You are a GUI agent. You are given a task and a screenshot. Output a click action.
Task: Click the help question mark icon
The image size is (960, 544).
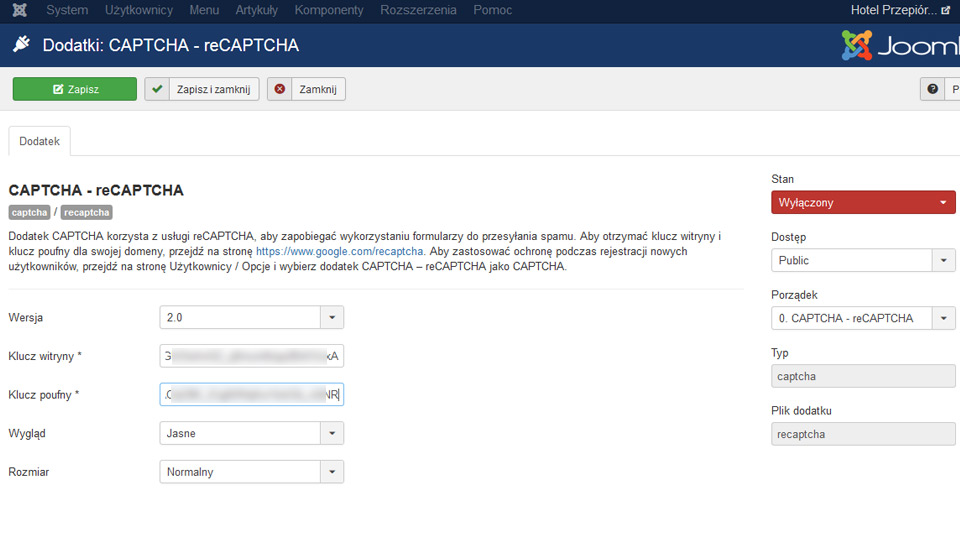(x=932, y=89)
